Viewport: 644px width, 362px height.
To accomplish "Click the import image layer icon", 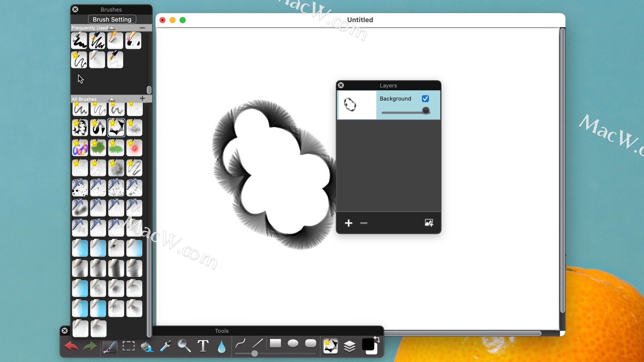I will pos(429,223).
